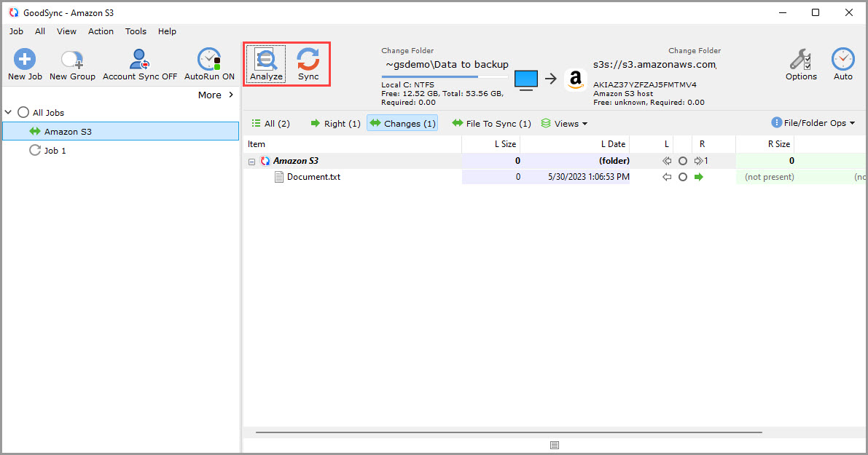Select the do-nothing circle for Document.txt
Image resolution: width=868 pixels, height=455 pixels.
683,177
